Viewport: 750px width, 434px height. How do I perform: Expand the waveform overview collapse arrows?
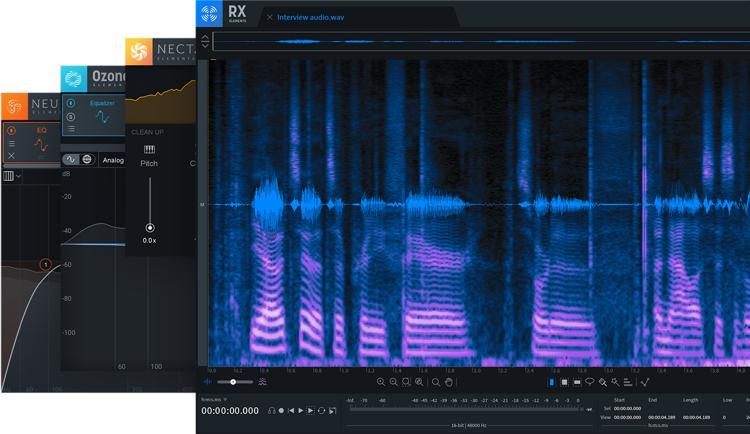[205, 41]
